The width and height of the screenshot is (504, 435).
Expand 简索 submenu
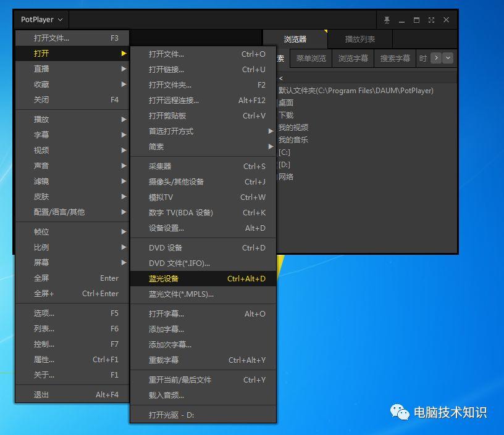pyautogui.click(x=203, y=146)
